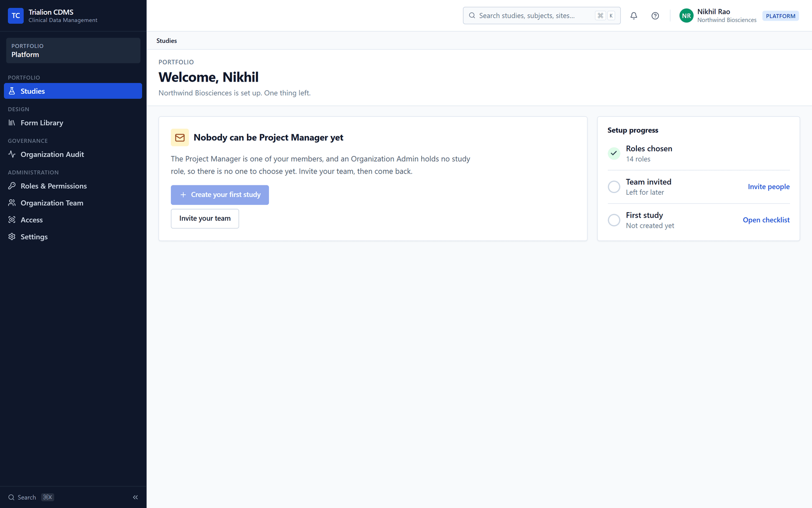Click the key icon beside Roles & Permissions
Viewport: 812px width, 508px height.
(12, 186)
